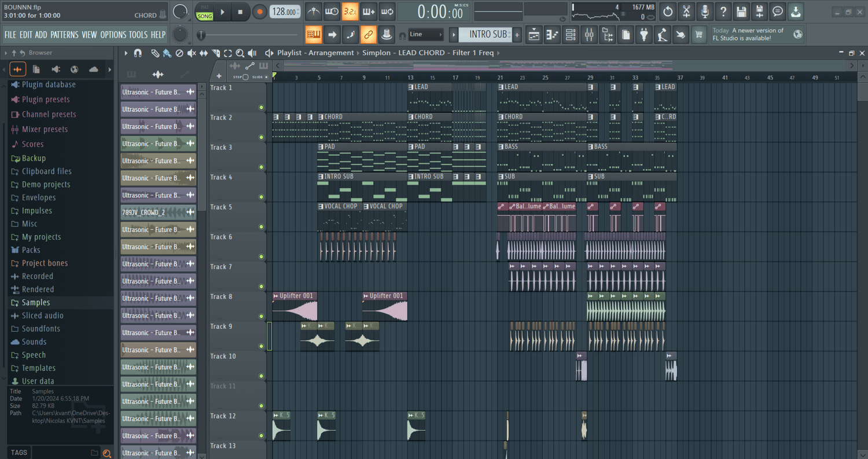This screenshot has width=868, height=459.
Task: Click the Play button
Action: (x=223, y=12)
